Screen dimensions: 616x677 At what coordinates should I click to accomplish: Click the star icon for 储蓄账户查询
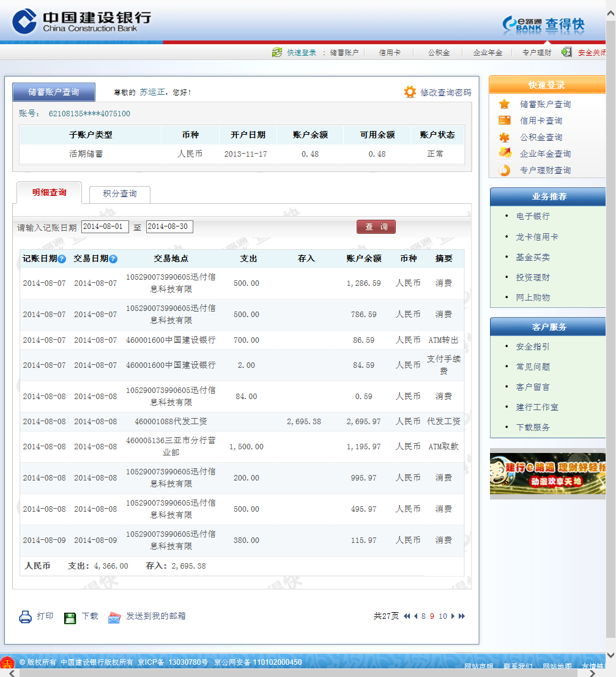[x=504, y=104]
